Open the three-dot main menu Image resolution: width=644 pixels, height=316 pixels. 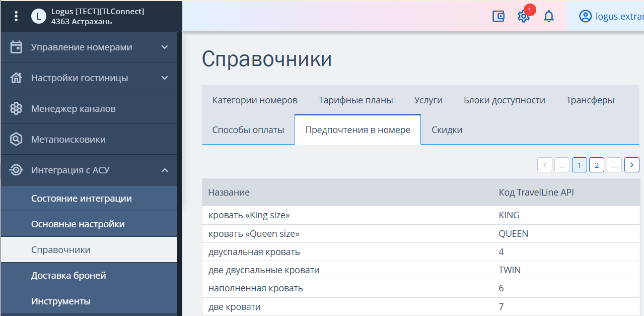click(16, 16)
